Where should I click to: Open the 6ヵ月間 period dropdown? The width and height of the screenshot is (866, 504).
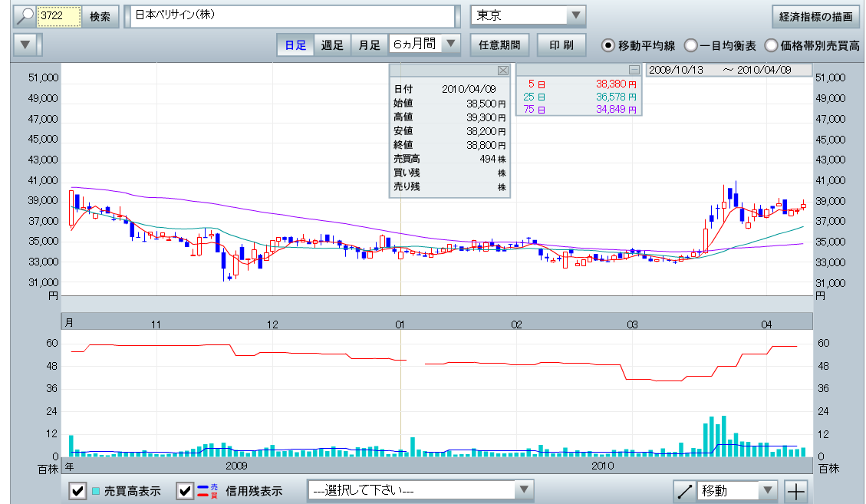coord(451,44)
